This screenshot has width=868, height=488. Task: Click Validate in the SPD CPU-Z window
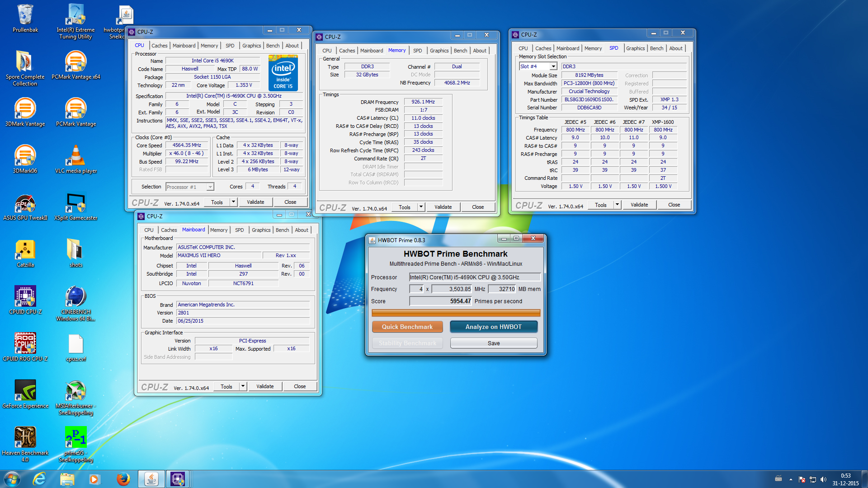[639, 205]
